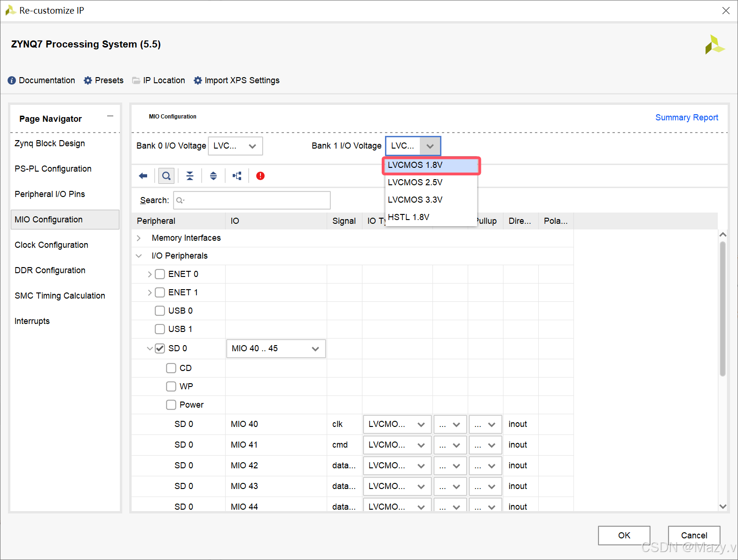This screenshot has width=738, height=560.
Task: Collapse the SD 0 row arrow
Action: (149, 348)
